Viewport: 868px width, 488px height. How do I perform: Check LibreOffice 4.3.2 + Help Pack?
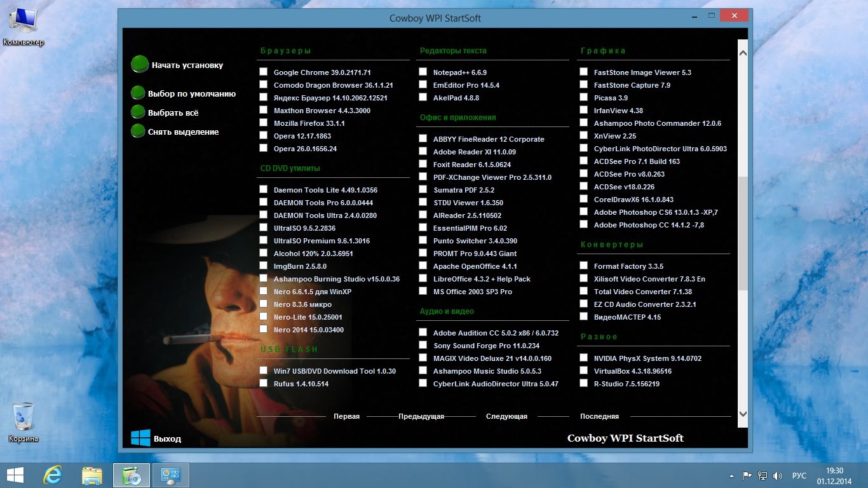(423, 278)
